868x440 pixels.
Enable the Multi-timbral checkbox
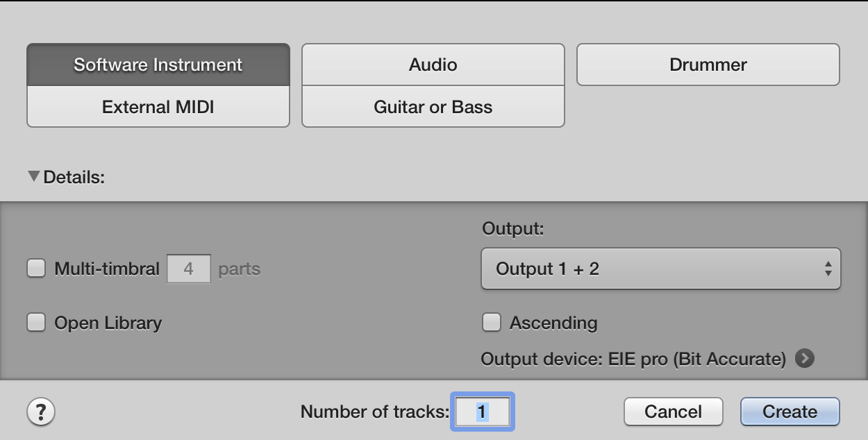[x=36, y=267]
